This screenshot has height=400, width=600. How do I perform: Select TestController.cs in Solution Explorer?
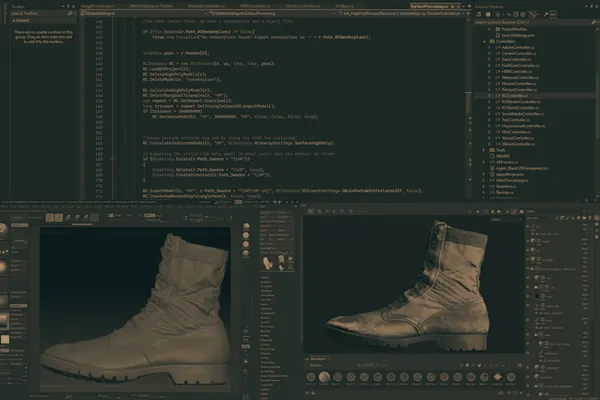[516, 120]
